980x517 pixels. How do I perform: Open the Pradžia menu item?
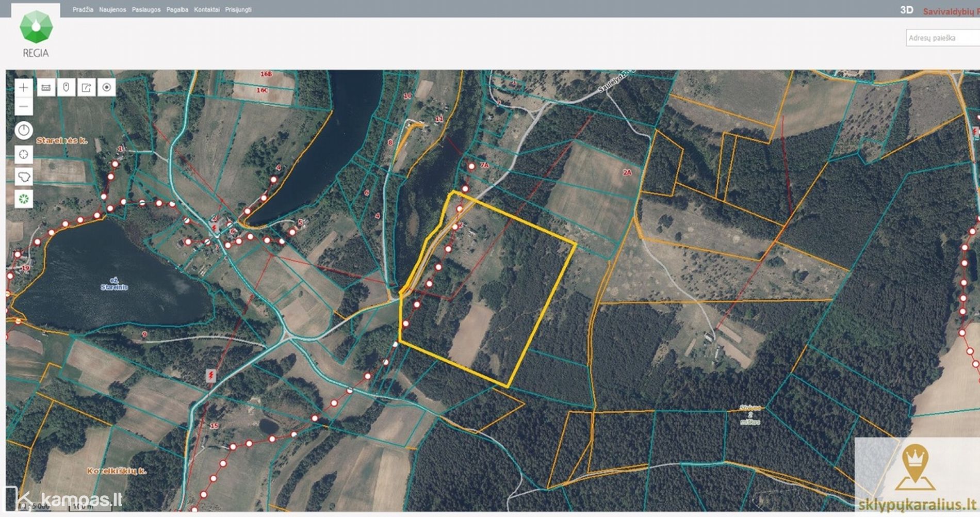coord(83,10)
